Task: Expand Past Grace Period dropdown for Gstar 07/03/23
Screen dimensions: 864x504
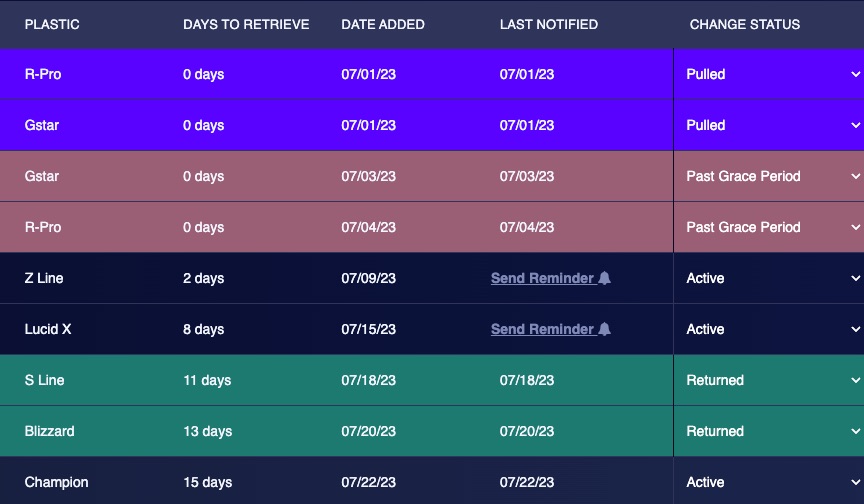Action: point(770,177)
